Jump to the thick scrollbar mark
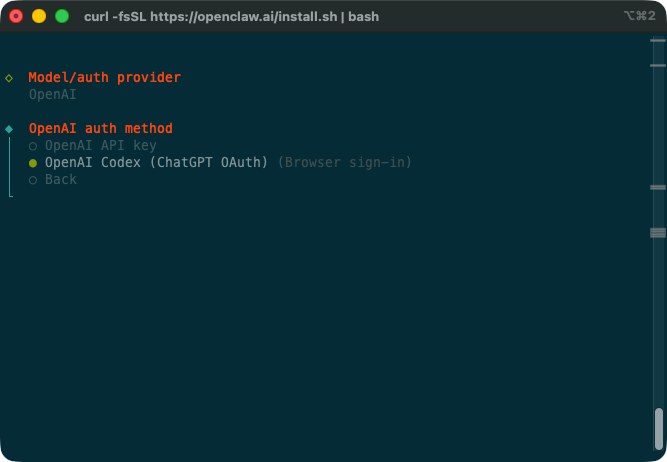Viewport: 667px width, 462px height. point(658,232)
